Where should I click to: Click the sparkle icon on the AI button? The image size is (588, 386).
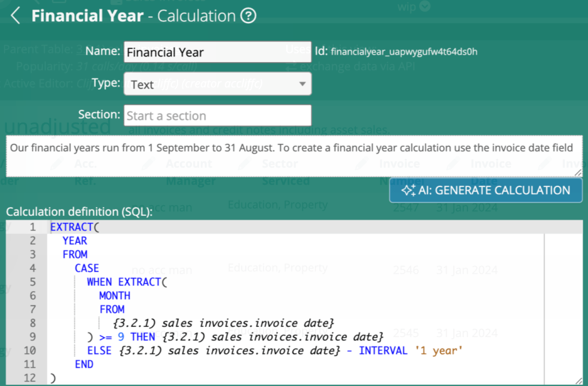(409, 190)
